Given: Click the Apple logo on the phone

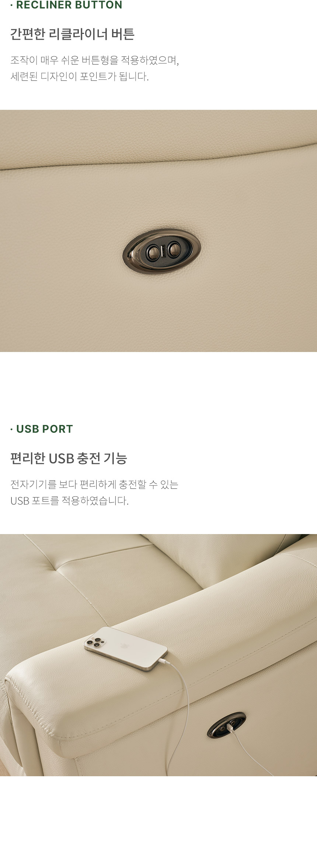Looking at the screenshot, I should (124, 646).
